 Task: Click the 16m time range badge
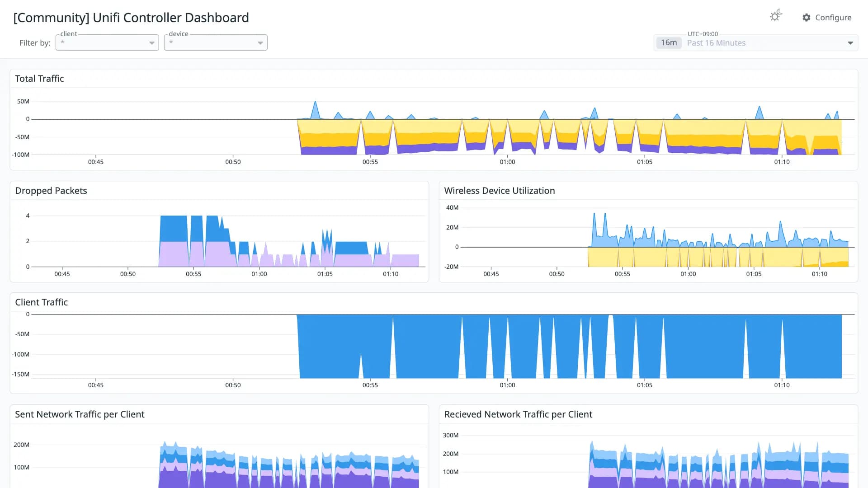[669, 42]
